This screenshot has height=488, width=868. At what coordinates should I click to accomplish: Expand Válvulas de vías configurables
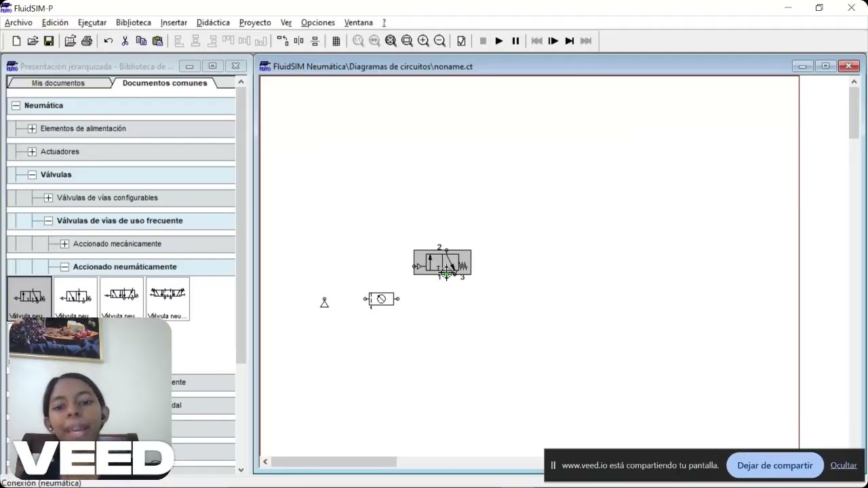[x=48, y=198]
